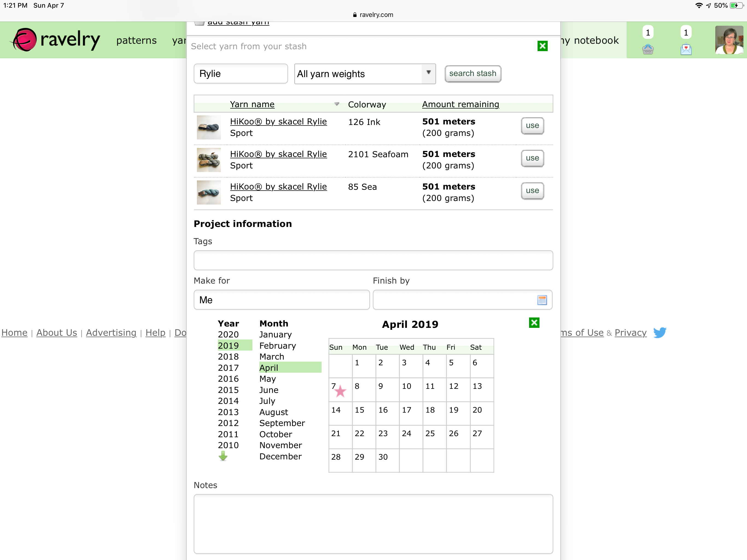This screenshot has height=560, width=747.
Task: Open the All yarn weights dropdown
Action: click(x=365, y=74)
